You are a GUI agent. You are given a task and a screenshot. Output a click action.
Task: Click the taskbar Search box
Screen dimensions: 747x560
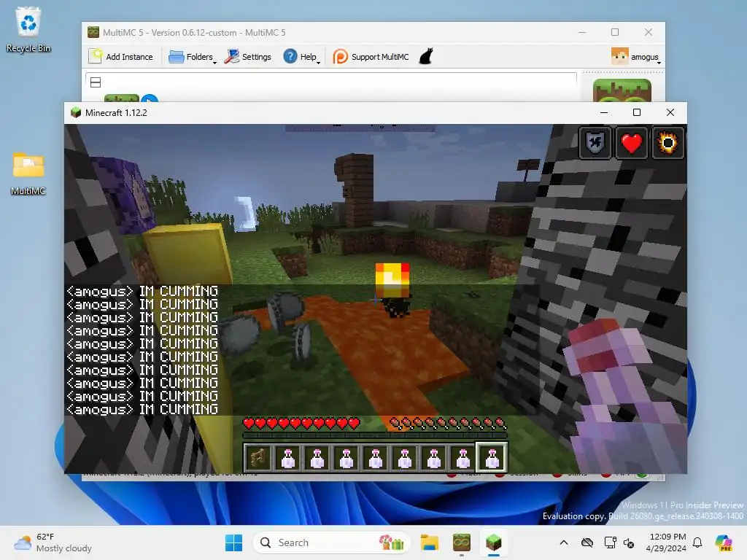tap(332, 542)
